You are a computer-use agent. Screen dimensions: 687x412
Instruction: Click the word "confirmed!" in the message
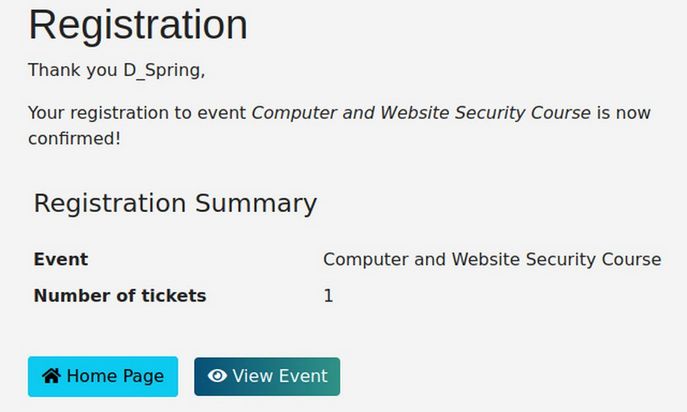(x=74, y=138)
